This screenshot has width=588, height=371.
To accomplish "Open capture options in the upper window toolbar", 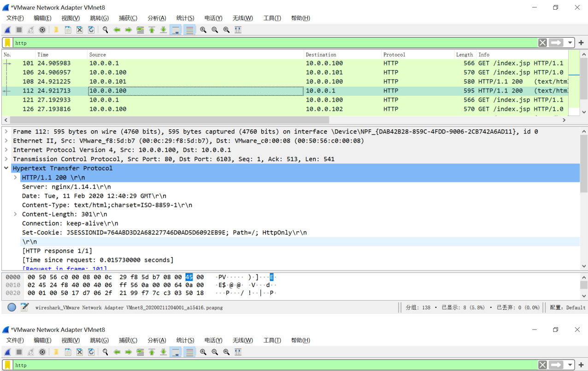I will coord(42,30).
